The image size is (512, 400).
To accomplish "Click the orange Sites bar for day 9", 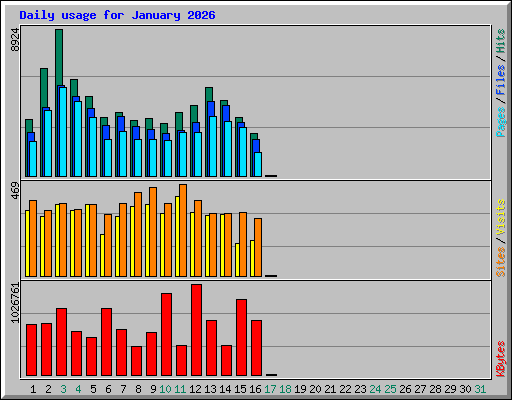I will [x=153, y=232].
